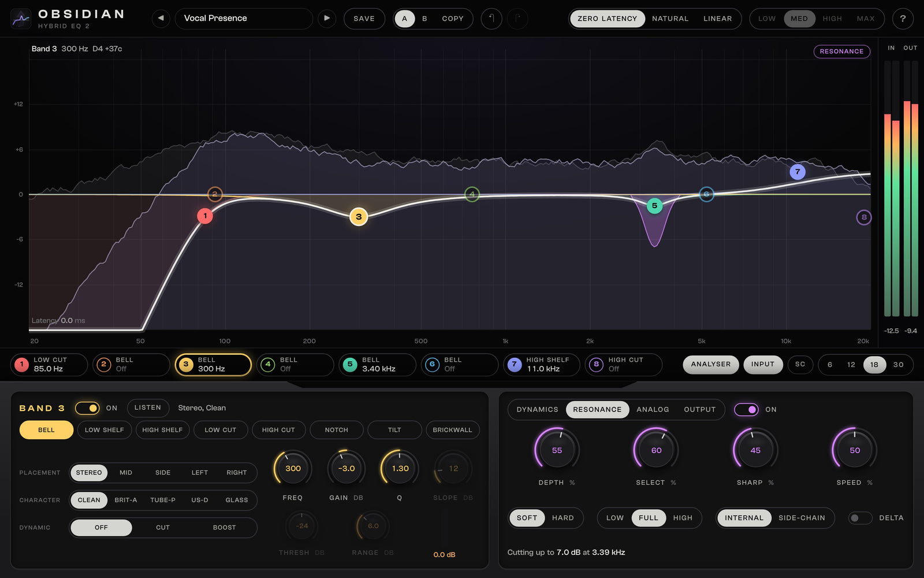Toggle Band 3 on/off switch
Image resolution: width=924 pixels, height=578 pixels.
click(x=87, y=408)
